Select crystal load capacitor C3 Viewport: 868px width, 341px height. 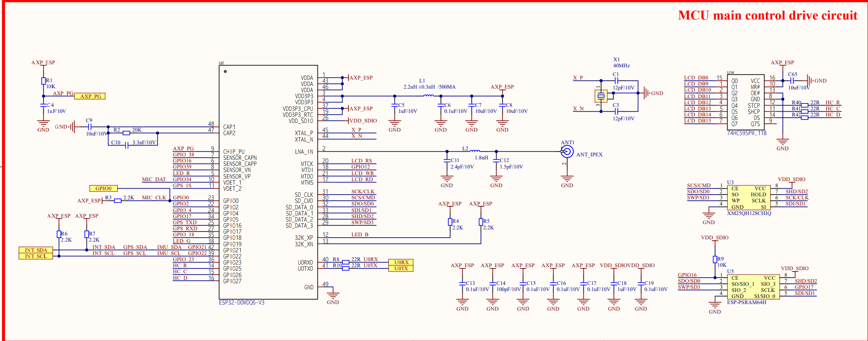(x=616, y=112)
